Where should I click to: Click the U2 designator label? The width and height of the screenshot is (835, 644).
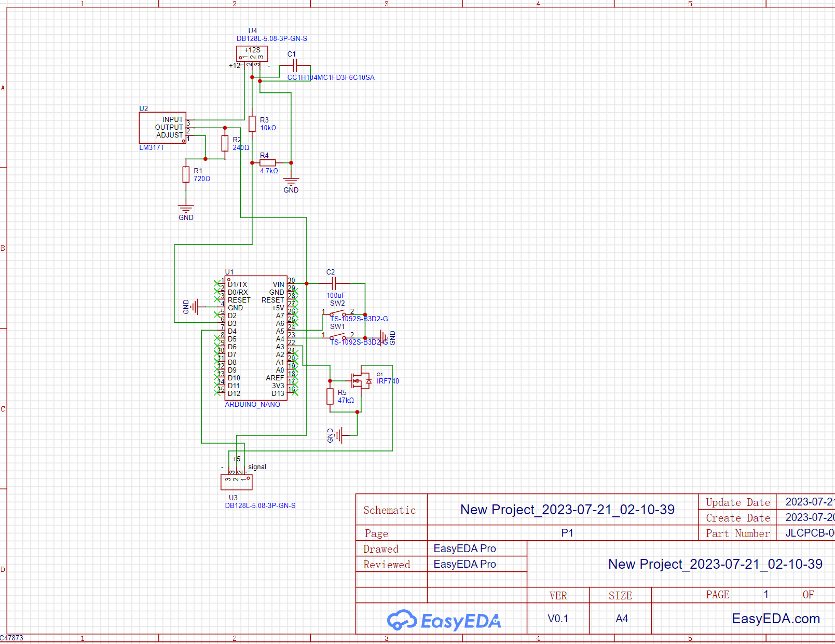pyautogui.click(x=144, y=108)
